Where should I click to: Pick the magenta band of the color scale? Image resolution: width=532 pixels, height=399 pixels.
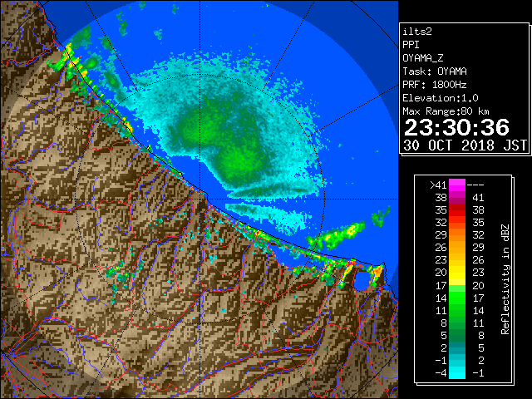pyautogui.click(x=457, y=185)
